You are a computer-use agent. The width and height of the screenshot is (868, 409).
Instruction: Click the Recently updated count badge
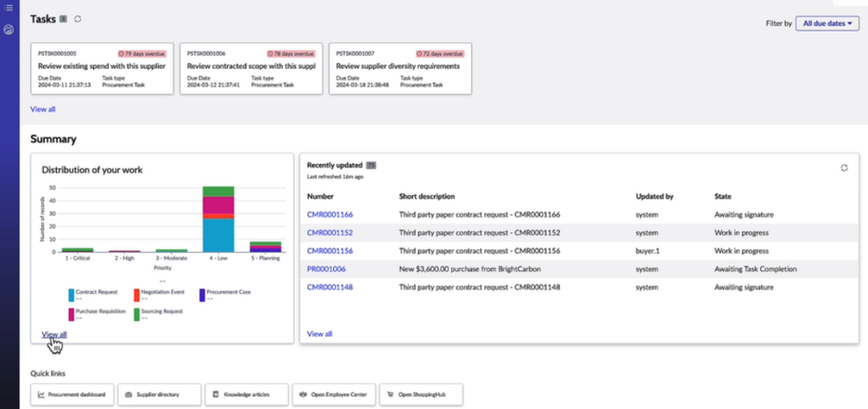[371, 165]
